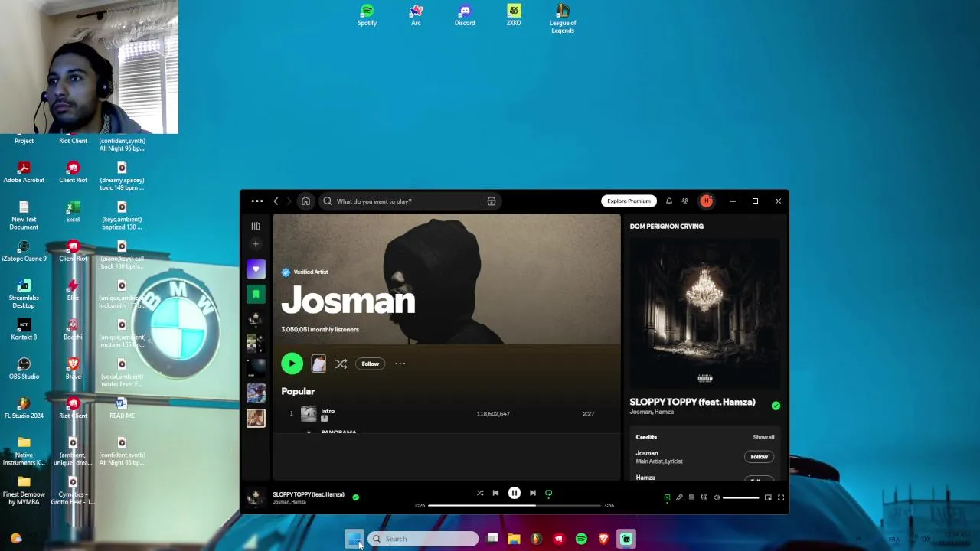
Task: Click 'SLOPPY TOPPY (feat. Hamza)' title in right panel
Action: click(x=692, y=402)
